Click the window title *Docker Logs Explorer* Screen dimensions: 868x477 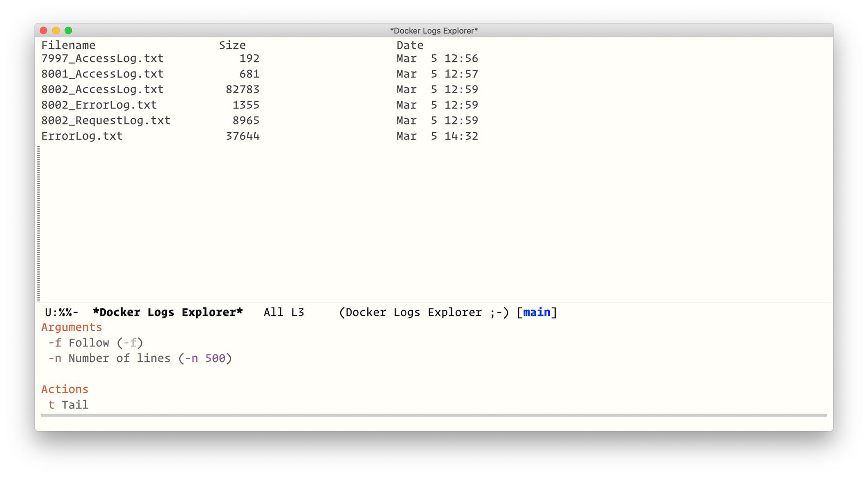click(x=434, y=31)
